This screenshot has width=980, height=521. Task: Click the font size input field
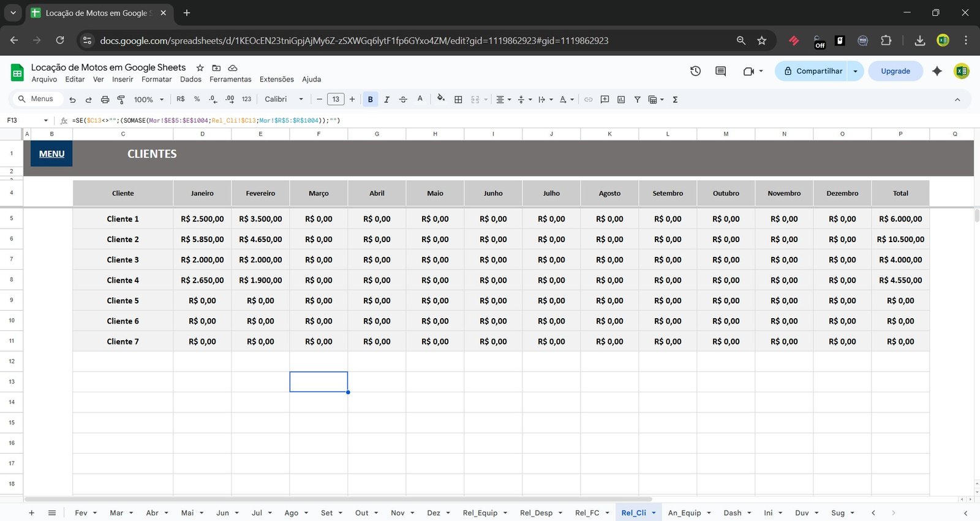336,99
